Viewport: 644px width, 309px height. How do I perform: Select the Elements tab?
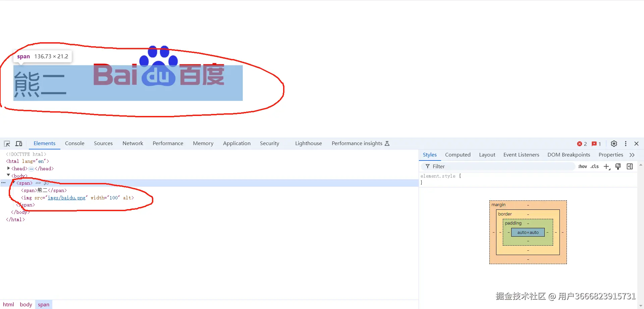[x=45, y=143]
